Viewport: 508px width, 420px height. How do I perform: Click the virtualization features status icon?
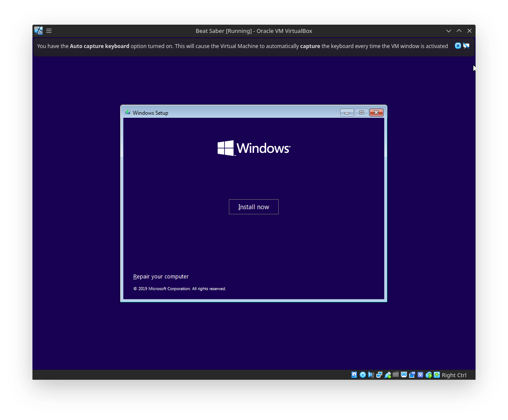click(420, 375)
